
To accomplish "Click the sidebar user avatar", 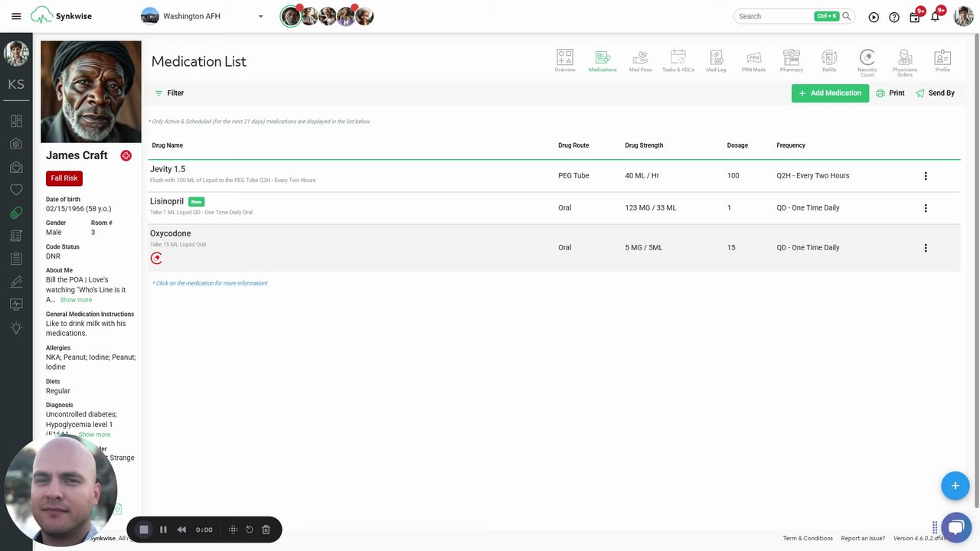I will 16,54.
